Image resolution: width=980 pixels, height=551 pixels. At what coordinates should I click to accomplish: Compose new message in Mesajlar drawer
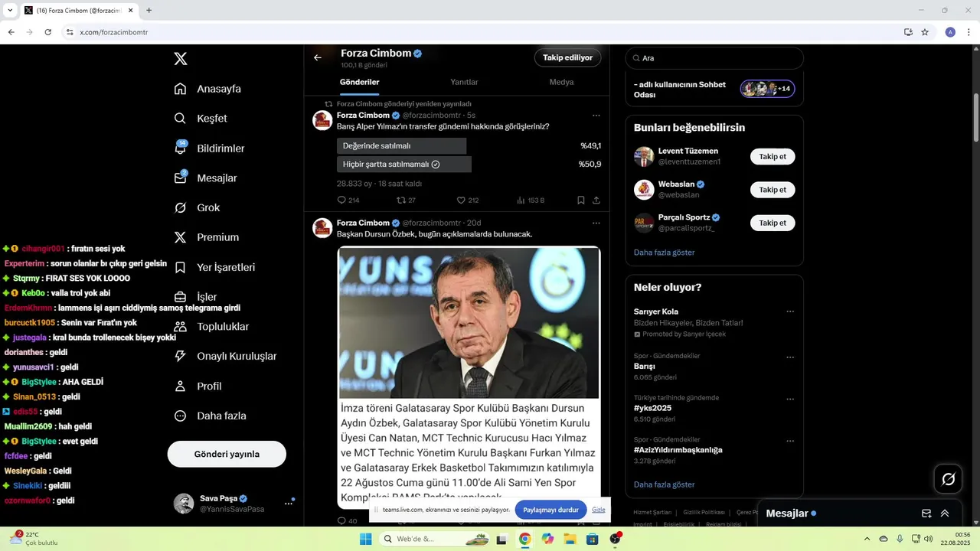pos(926,514)
